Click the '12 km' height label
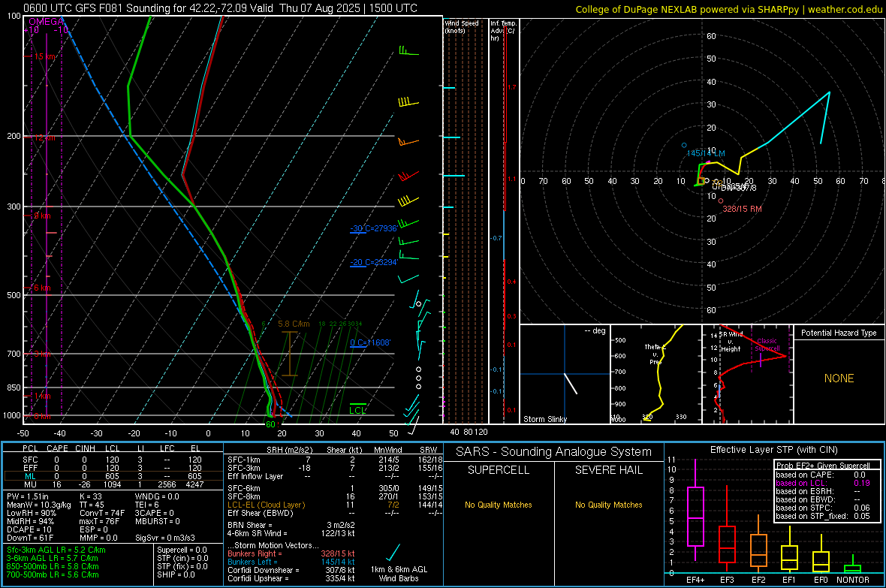 [44, 137]
